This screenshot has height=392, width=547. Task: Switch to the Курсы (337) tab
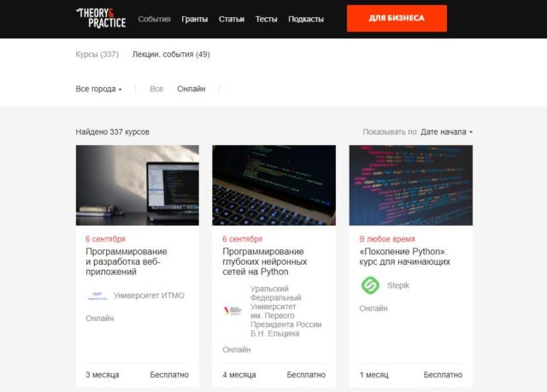[97, 55]
